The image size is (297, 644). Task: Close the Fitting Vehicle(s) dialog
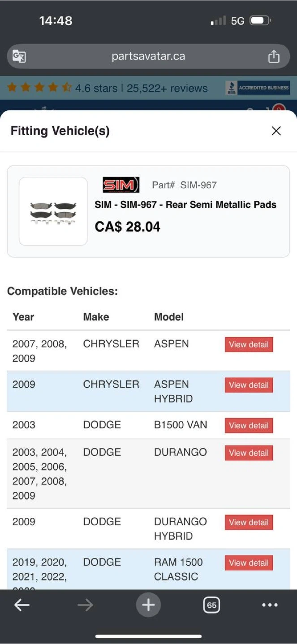coord(276,131)
